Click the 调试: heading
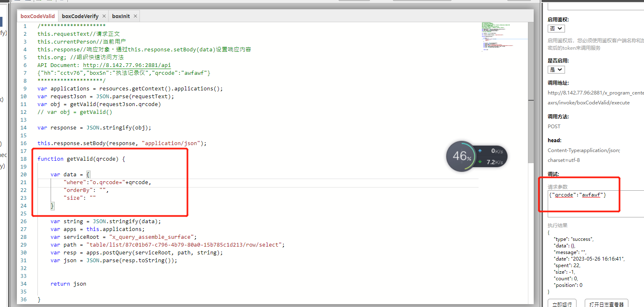 [553, 174]
